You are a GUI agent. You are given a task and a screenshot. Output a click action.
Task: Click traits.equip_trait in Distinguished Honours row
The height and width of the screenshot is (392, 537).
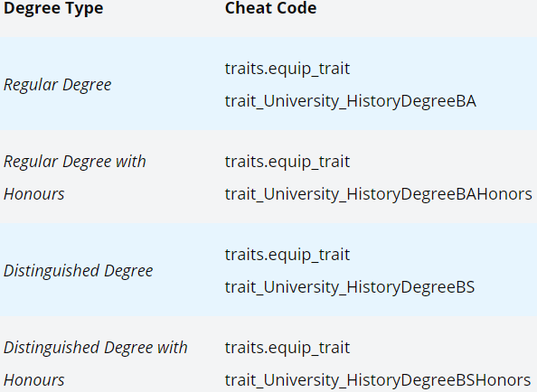point(287,348)
